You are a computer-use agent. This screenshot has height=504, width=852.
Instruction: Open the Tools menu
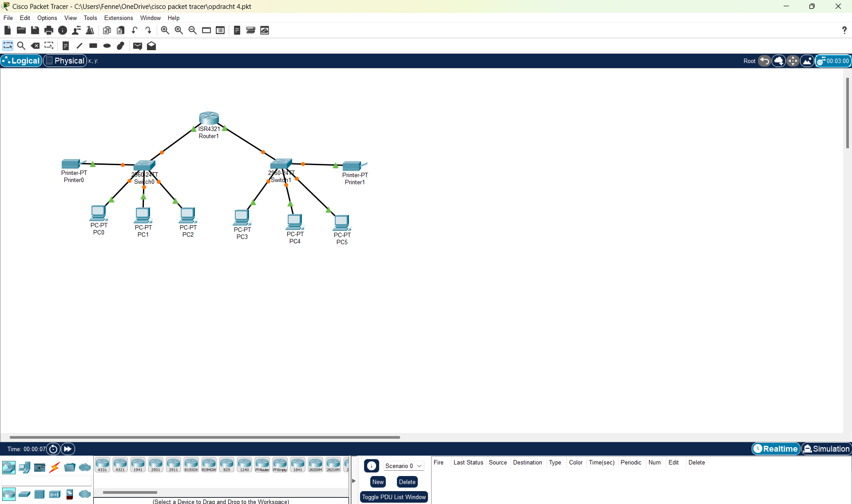[90, 18]
